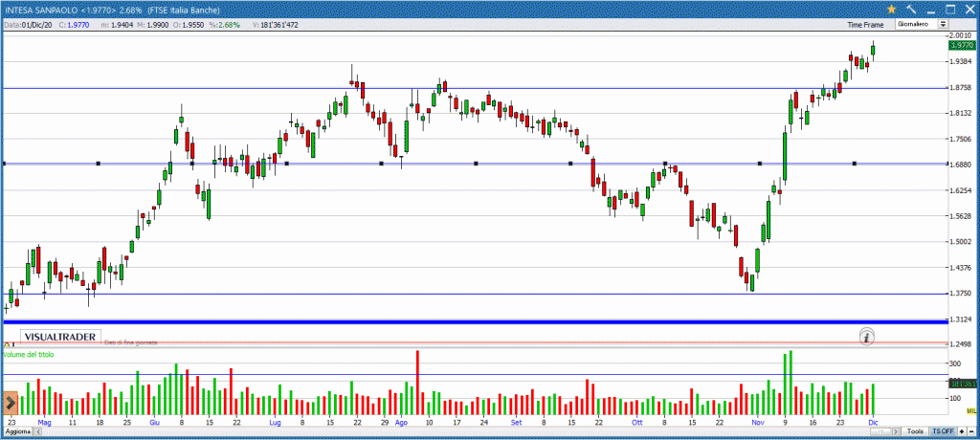Click the 'M: 1.9900' maximum value
Viewport: 980px width, 440px height.
coord(153,24)
